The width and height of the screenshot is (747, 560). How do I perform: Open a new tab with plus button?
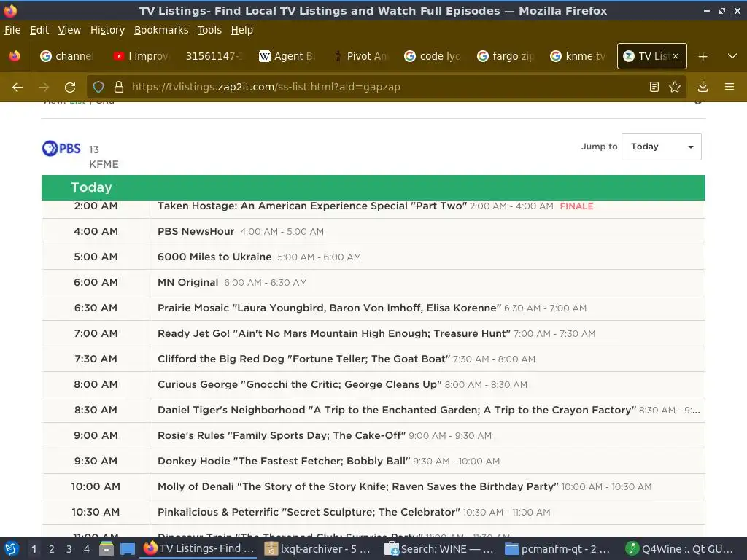point(703,57)
